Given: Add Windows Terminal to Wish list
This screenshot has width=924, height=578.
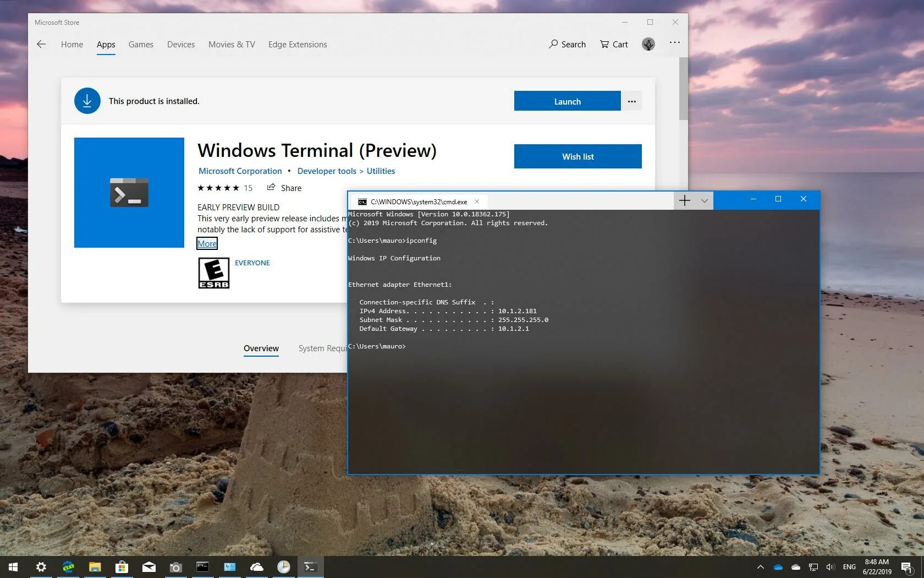Looking at the screenshot, I should coord(577,156).
